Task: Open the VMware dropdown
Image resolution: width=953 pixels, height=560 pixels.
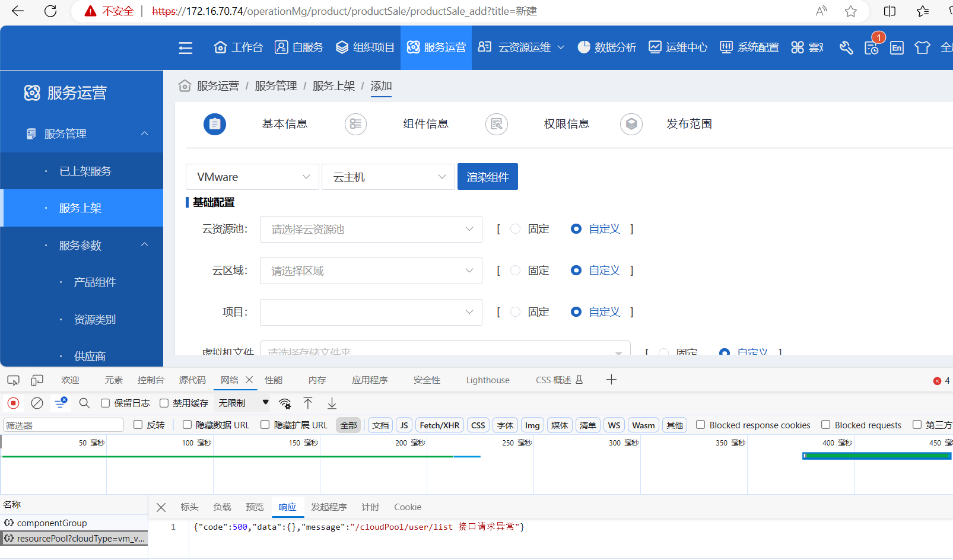Action: (x=252, y=177)
